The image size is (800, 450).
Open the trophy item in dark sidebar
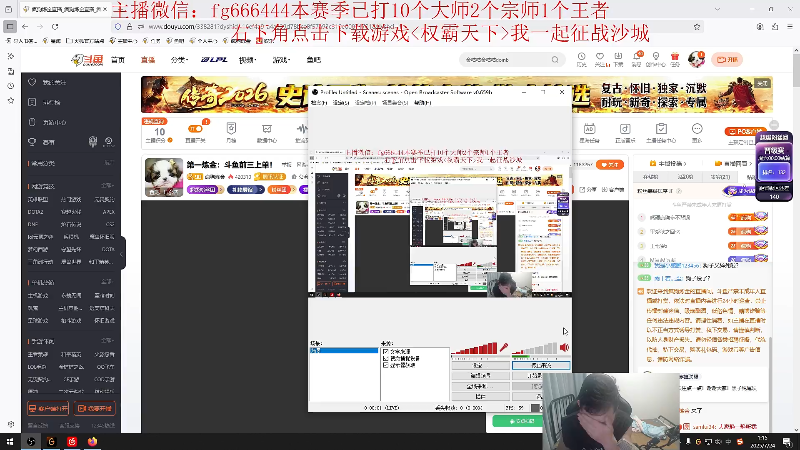tap(32, 142)
